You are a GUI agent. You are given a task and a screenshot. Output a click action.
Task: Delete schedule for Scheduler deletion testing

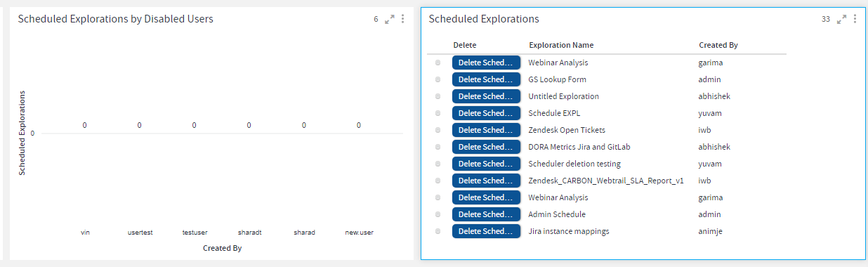(x=486, y=164)
